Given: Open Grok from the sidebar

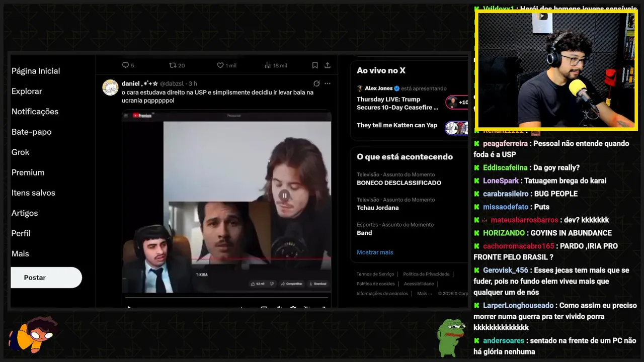Looking at the screenshot, I should 20,152.
